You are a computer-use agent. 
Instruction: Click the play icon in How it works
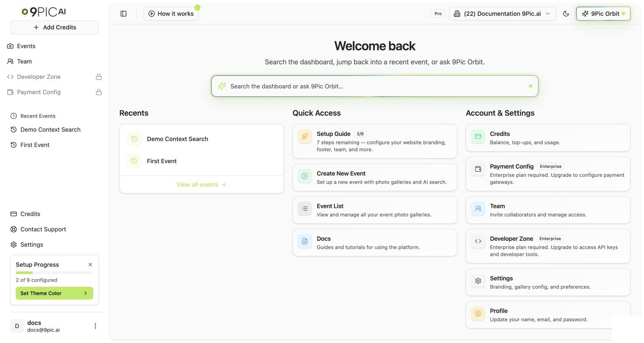pyautogui.click(x=151, y=14)
